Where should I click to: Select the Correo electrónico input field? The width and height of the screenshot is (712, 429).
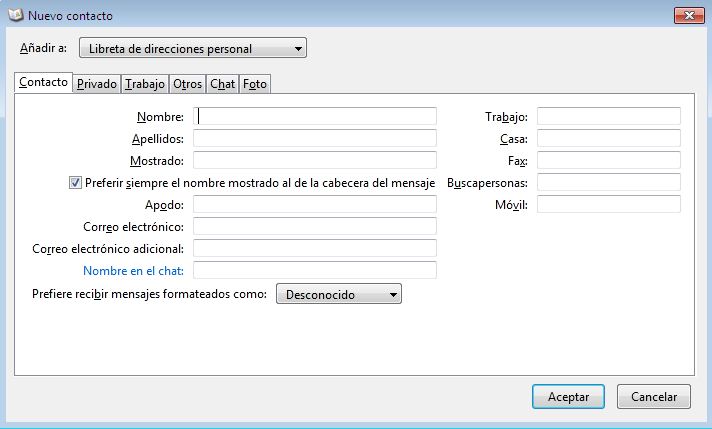coord(315,226)
